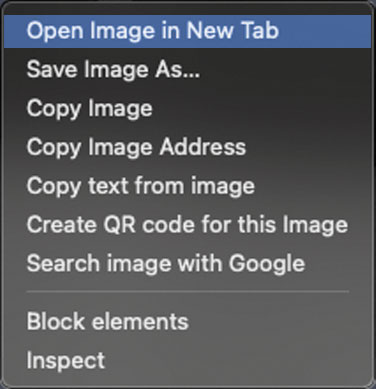Screen dimensions: 376x389
Task: Click the Copy Image entry
Action: [188, 108]
